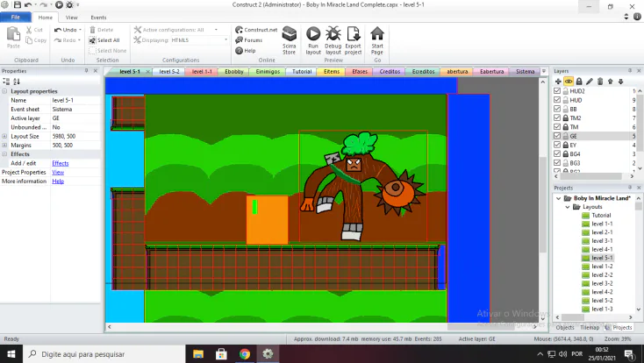
Task: Click the More information Help link
Action: pos(58,181)
